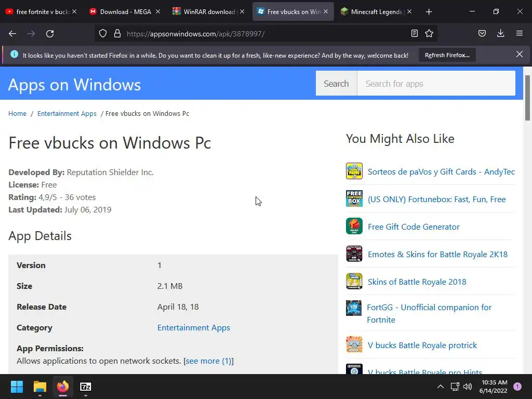Click the 'Free vbucks on Windows Pc' heading
The width and height of the screenshot is (532, 399).
click(110, 143)
